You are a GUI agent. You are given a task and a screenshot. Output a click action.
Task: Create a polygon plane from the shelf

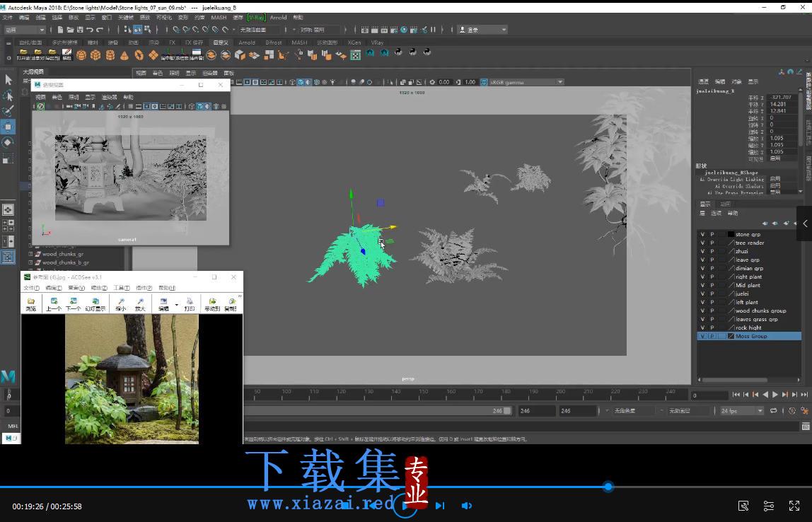coord(153,54)
